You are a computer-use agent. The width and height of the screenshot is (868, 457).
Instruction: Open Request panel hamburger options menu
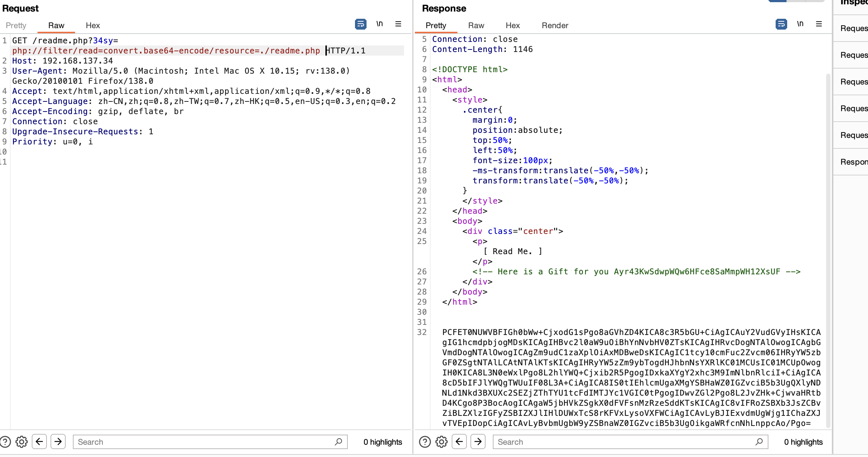point(398,24)
